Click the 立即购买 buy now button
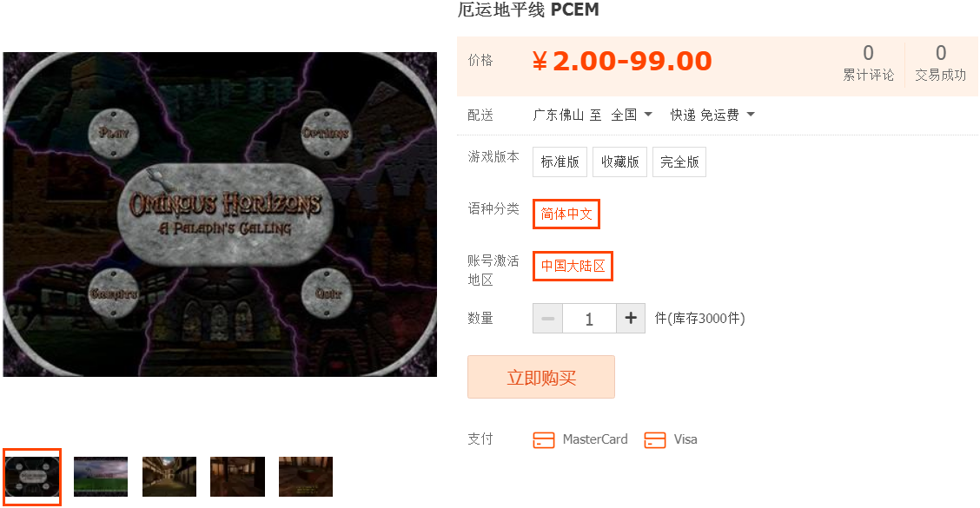Screen dimensions: 980x508 click(541, 377)
